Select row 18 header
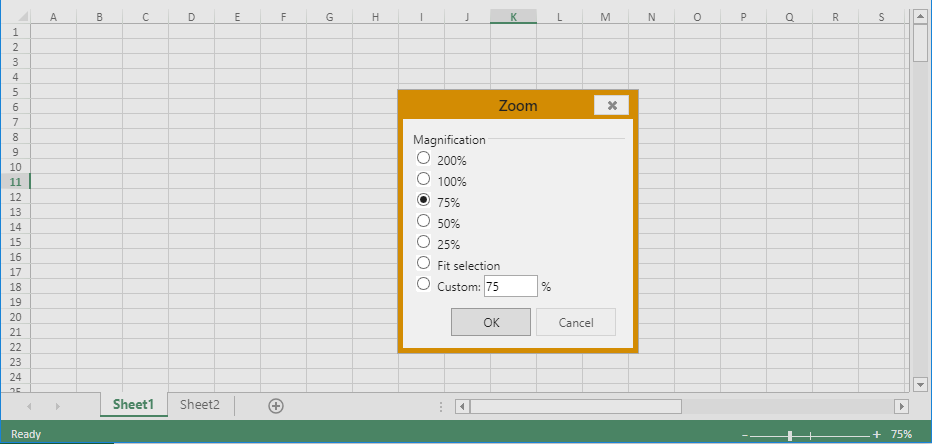 click(15, 286)
